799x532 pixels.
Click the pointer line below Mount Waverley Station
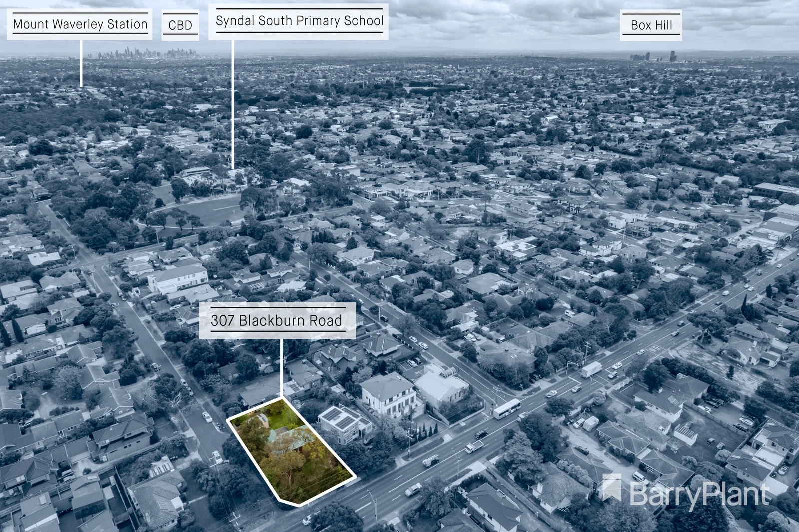coord(81,63)
